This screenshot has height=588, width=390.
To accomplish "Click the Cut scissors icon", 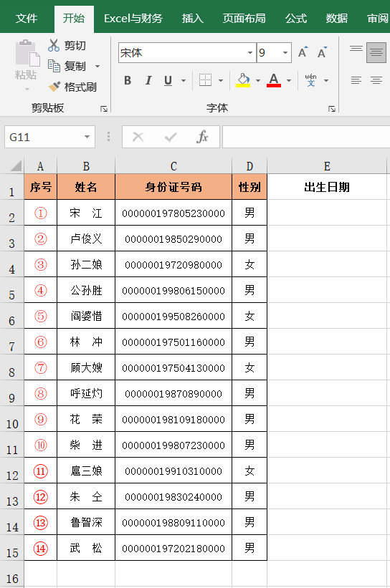I will click(54, 45).
